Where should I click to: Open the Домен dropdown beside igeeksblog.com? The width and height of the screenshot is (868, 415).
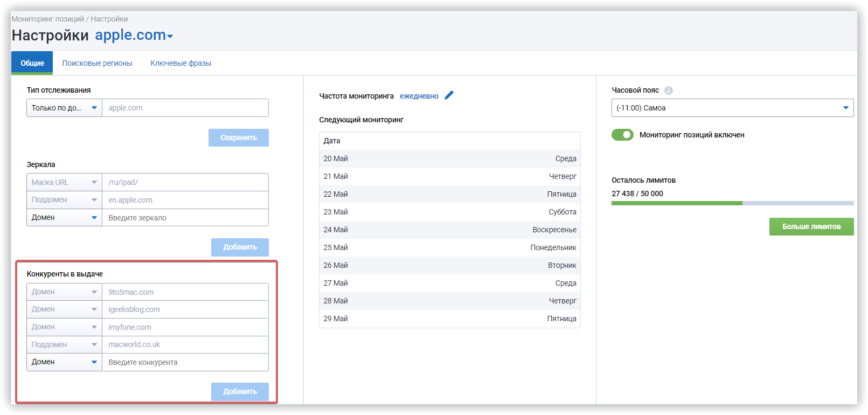pyautogui.click(x=64, y=309)
